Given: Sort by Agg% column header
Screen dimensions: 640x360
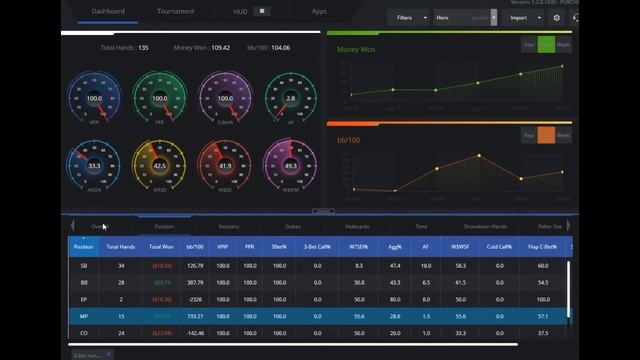Looking at the screenshot, I should point(395,247).
